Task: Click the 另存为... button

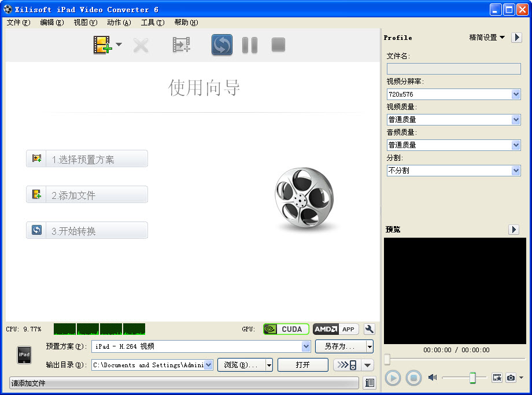Action: click(x=340, y=346)
